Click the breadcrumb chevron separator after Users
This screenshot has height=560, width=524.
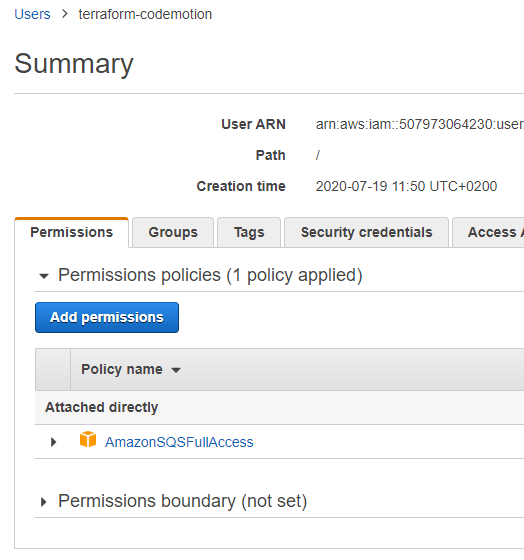click(x=65, y=14)
